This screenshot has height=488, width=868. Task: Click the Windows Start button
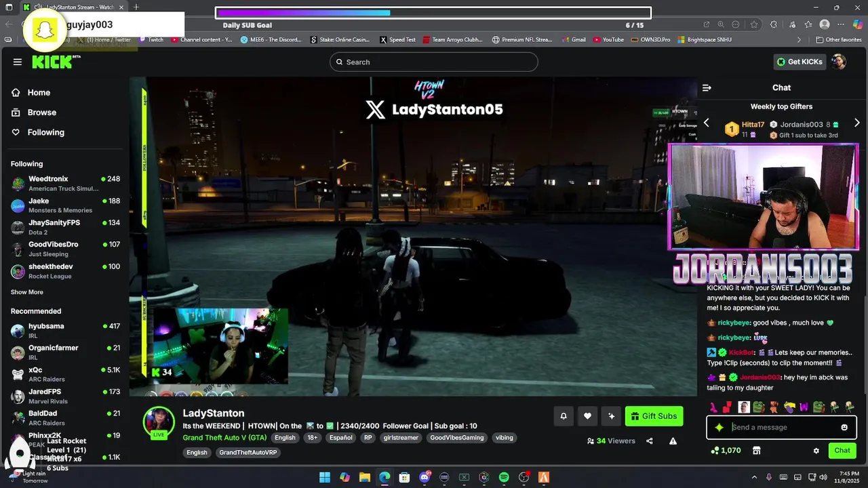tap(325, 477)
